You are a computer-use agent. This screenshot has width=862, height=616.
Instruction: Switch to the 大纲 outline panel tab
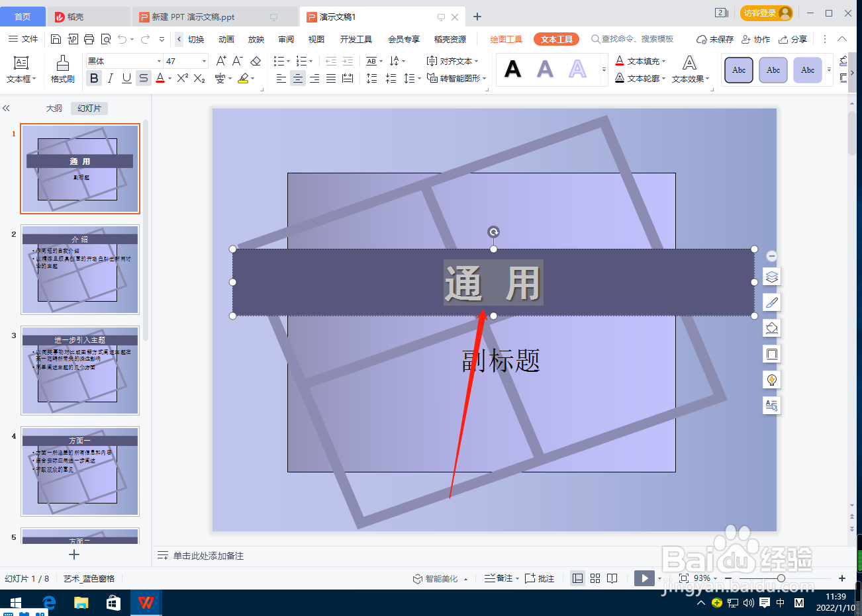point(54,108)
